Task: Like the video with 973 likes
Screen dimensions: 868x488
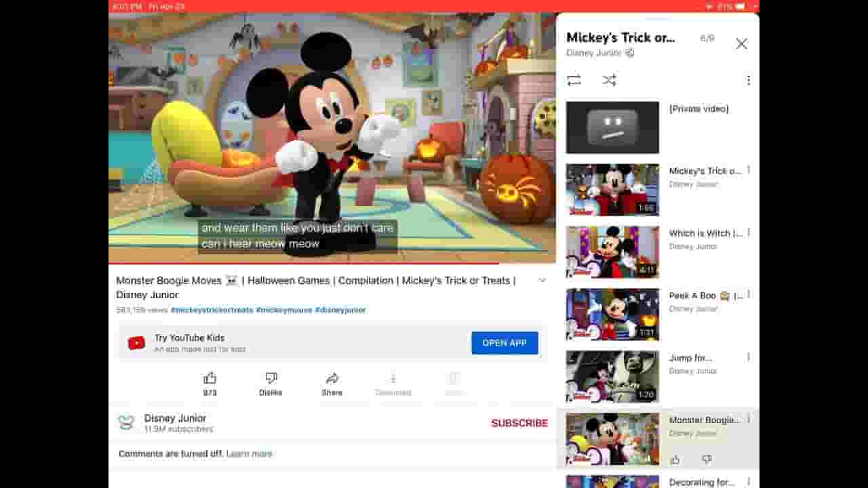Action: pyautogui.click(x=210, y=378)
